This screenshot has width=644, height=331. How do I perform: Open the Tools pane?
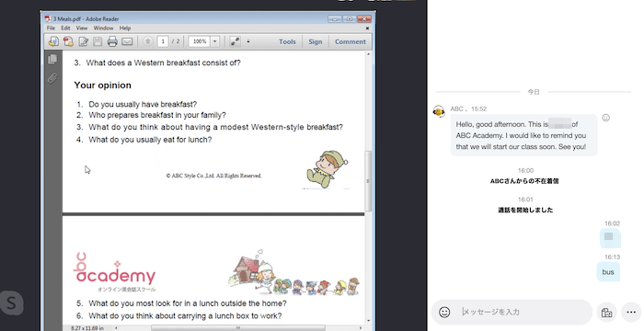click(x=287, y=41)
